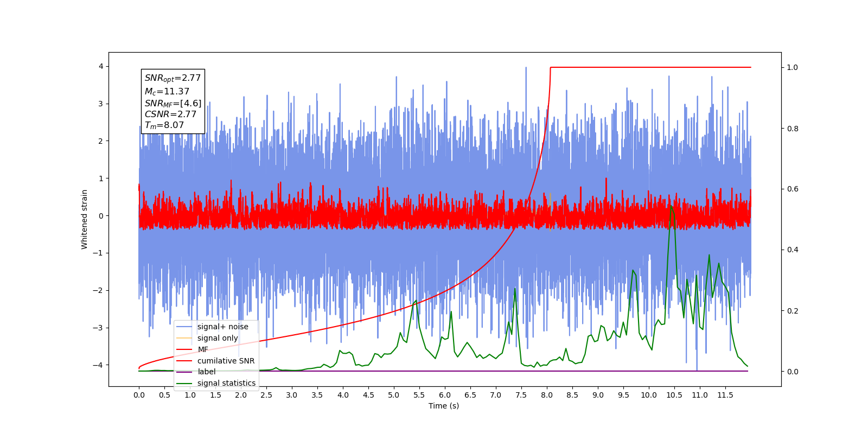Click the 'MF' legend label
The height and width of the screenshot is (434, 868).
click(203, 349)
